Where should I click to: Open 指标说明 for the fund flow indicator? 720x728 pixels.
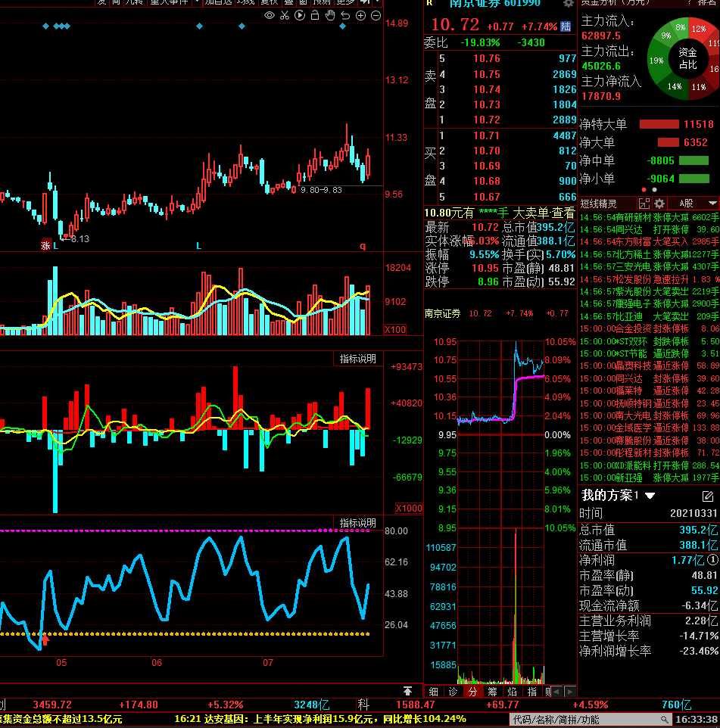pos(357,359)
